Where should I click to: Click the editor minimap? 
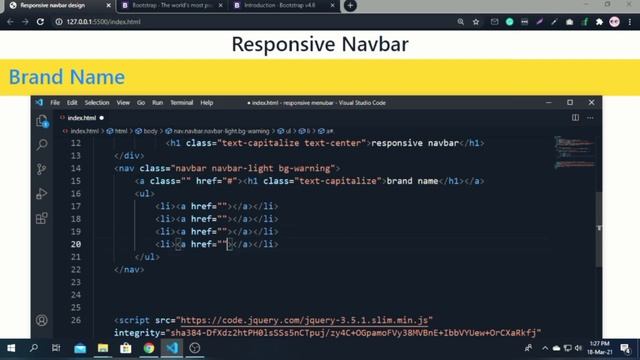(x=574, y=153)
